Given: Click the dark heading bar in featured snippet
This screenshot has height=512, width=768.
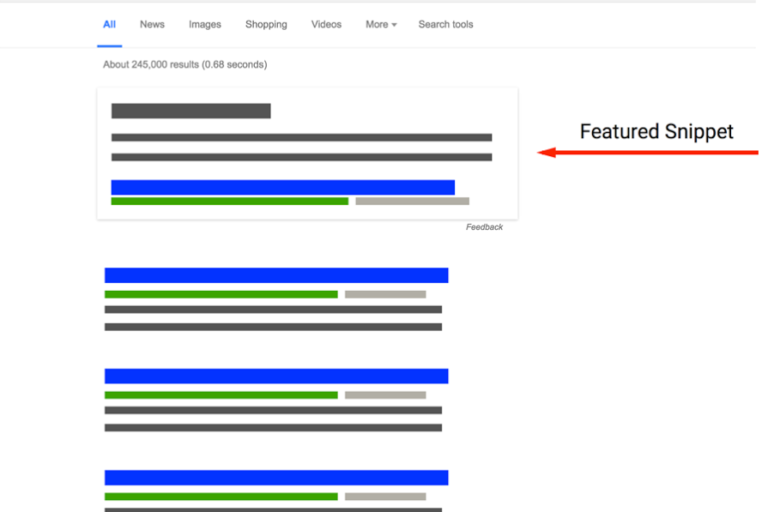Looking at the screenshot, I should click(x=190, y=111).
